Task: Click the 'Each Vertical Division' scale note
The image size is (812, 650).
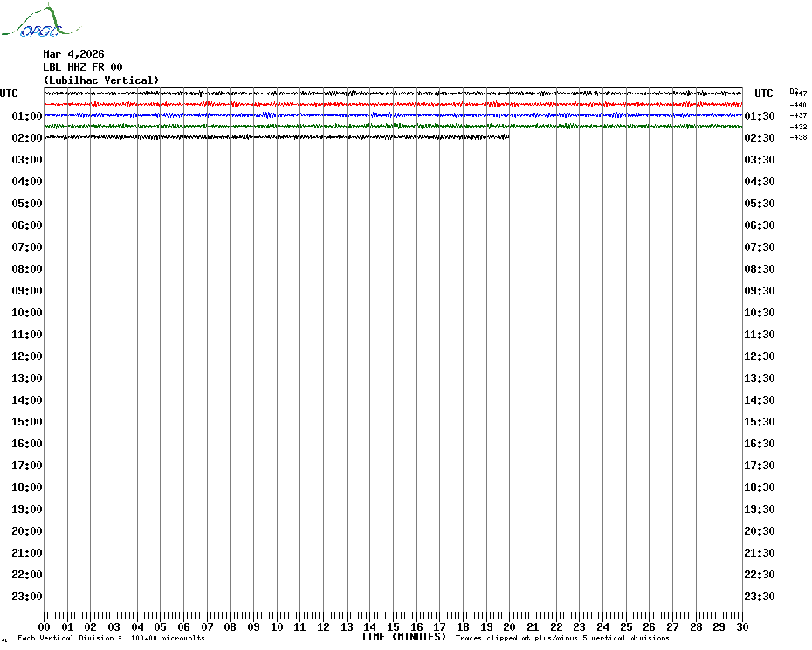Action: click(x=111, y=639)
